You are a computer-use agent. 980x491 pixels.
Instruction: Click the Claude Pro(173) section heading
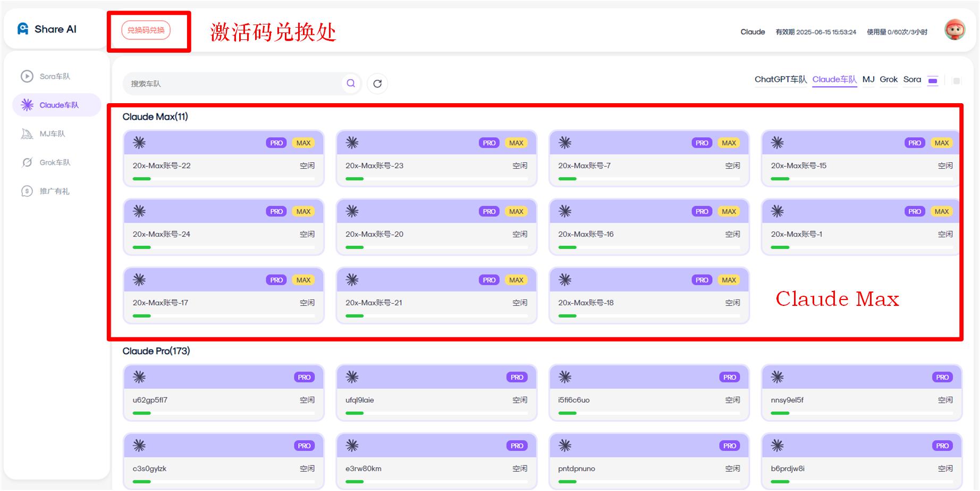tap(156, 351)
